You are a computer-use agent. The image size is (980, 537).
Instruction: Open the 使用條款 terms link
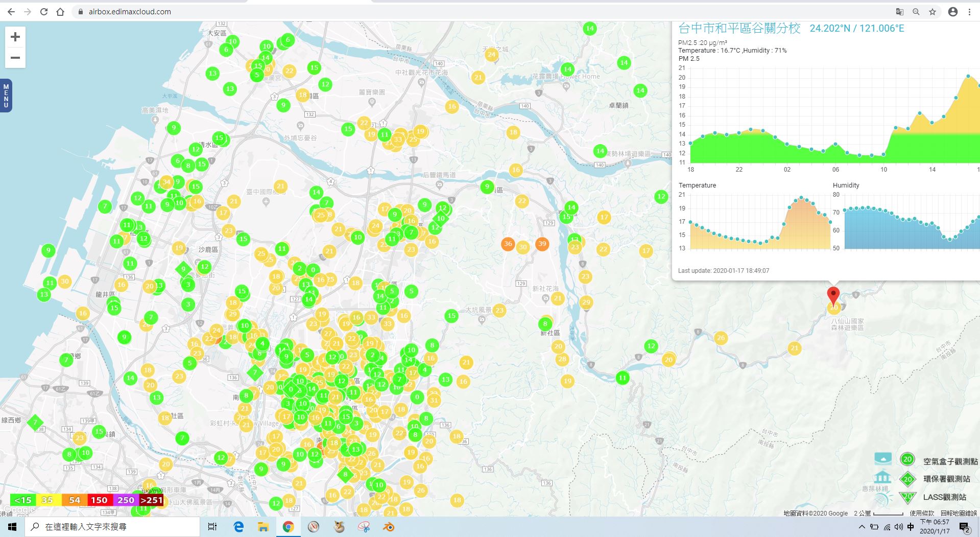pyautogui.click(x=921, y=513)
